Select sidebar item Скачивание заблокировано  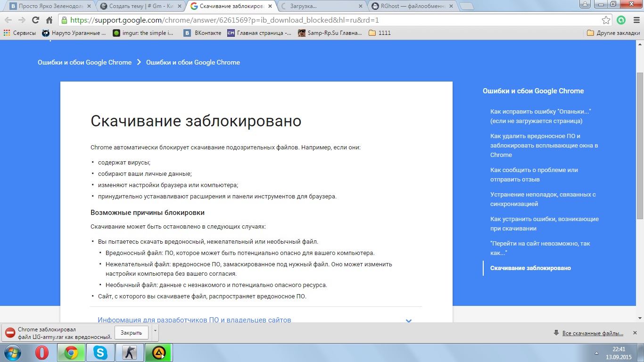[x=530, y=268]
